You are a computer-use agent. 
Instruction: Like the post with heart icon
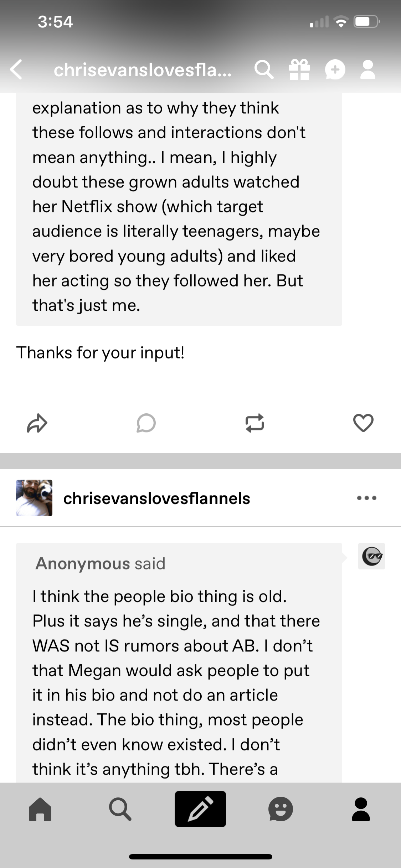point(363,423)
